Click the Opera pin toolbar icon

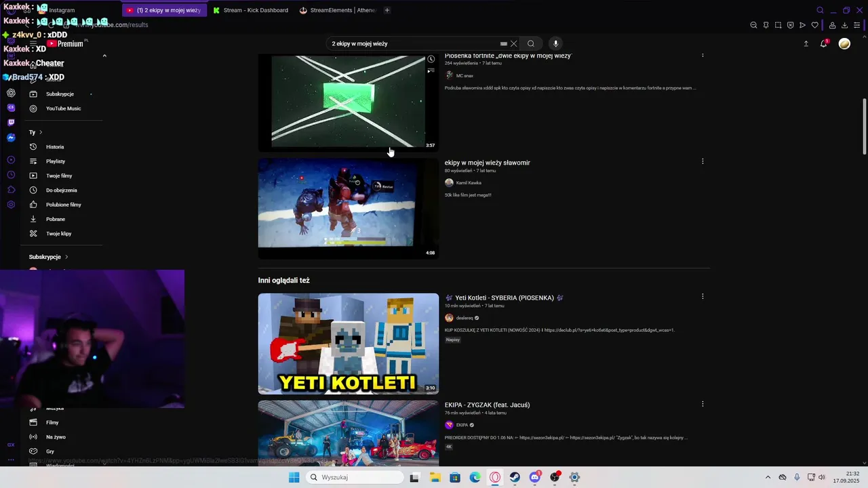(766, 25)
